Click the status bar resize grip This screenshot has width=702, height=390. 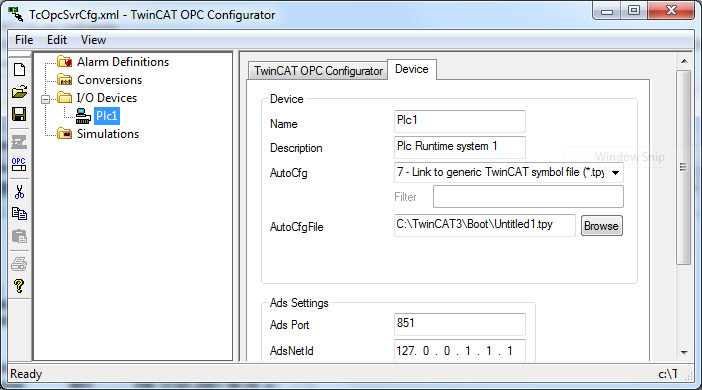point(689,376)
